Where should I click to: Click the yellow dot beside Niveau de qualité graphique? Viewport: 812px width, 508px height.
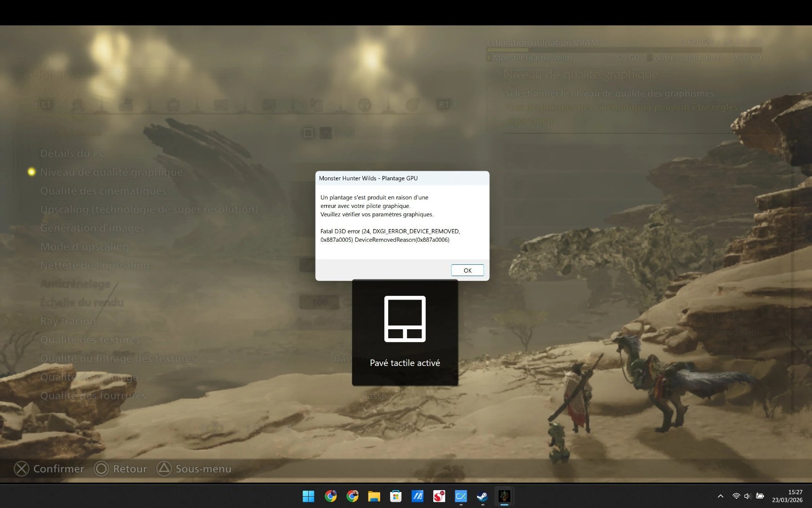point(31,172)
